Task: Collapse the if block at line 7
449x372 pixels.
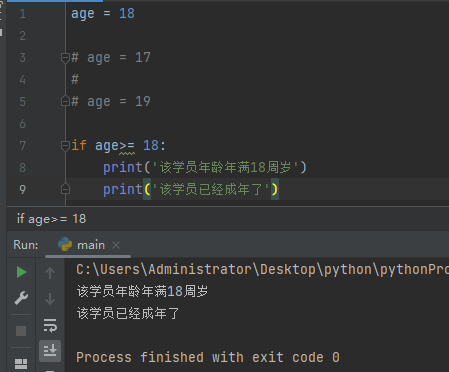Action: pos(65,146)
